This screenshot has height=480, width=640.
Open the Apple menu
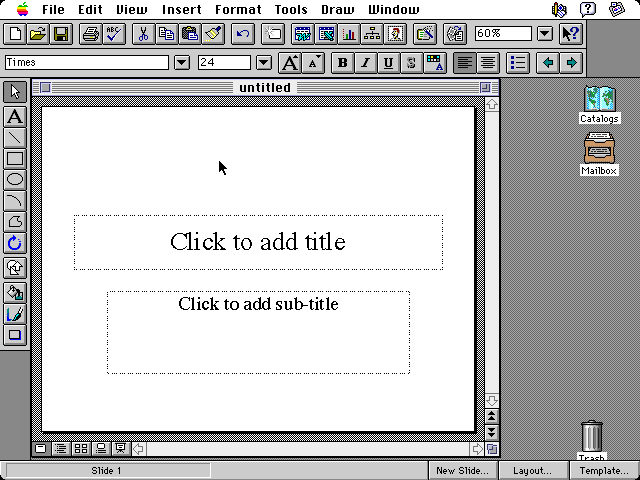pyautogui.click(x=22, y=9)
